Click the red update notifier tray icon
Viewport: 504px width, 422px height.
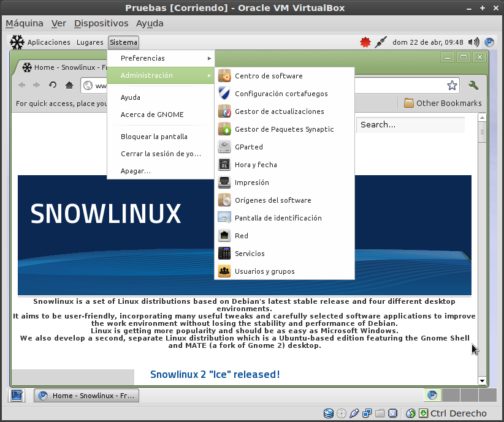click(365, 42)
